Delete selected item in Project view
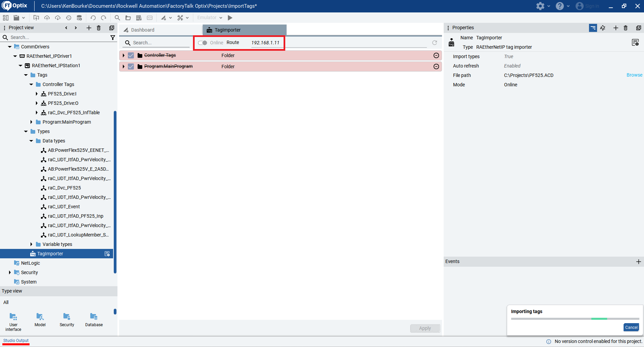This screenshot has width=644, height=347. point(99,28)
